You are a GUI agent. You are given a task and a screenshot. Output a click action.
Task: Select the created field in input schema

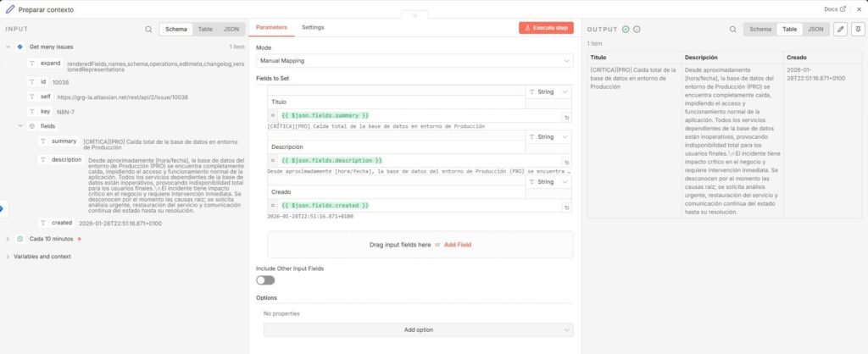[57, 223]
